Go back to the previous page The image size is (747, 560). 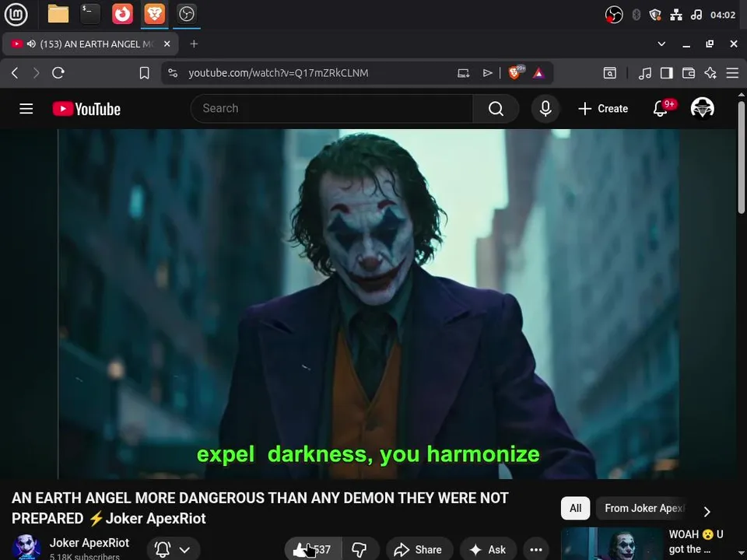pyautogui.click(x=15, y=73)
